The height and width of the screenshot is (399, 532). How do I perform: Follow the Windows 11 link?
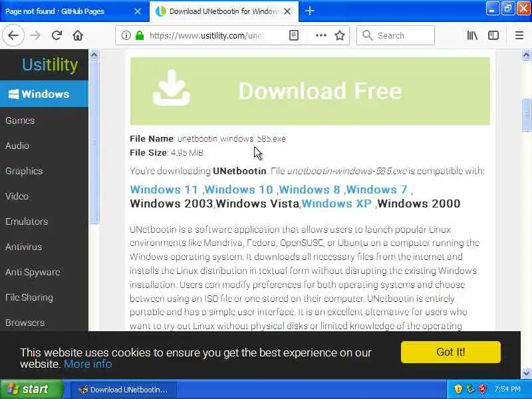(x=164, y=190)
